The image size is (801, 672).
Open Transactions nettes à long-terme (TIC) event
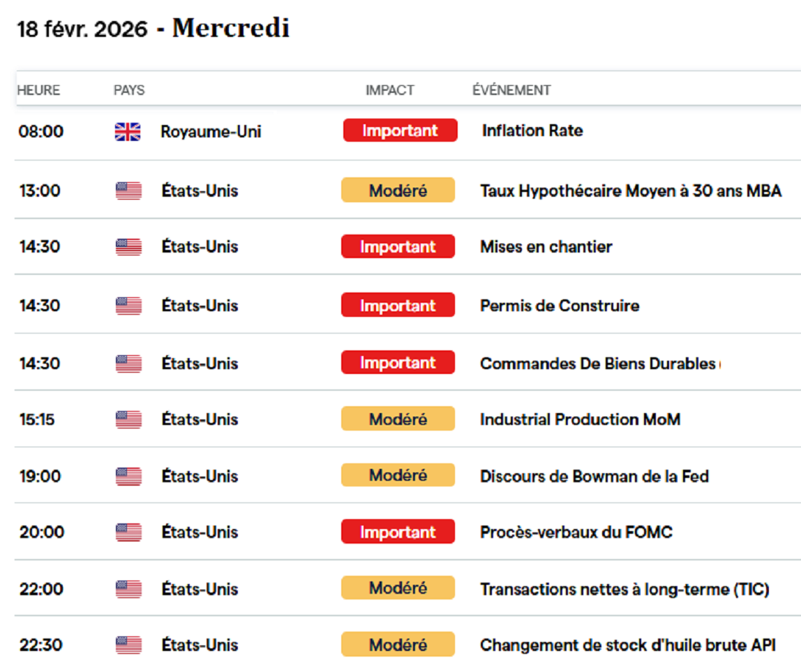tap(624, 589)
